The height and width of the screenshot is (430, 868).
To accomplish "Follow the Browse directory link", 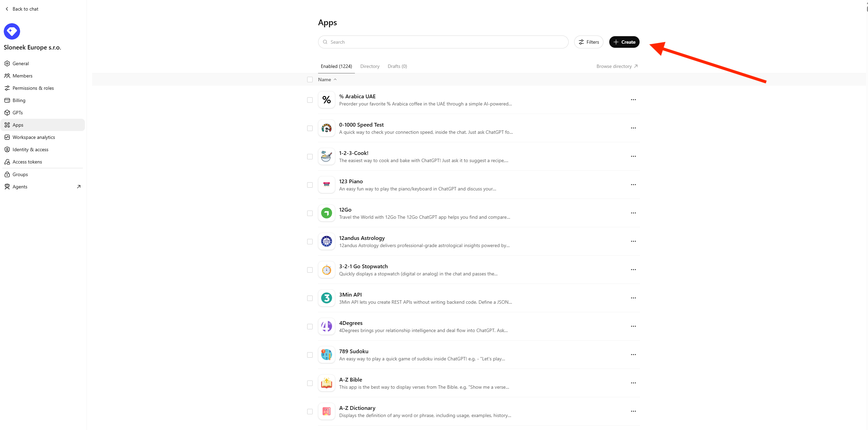I will [x=617, y=66].
